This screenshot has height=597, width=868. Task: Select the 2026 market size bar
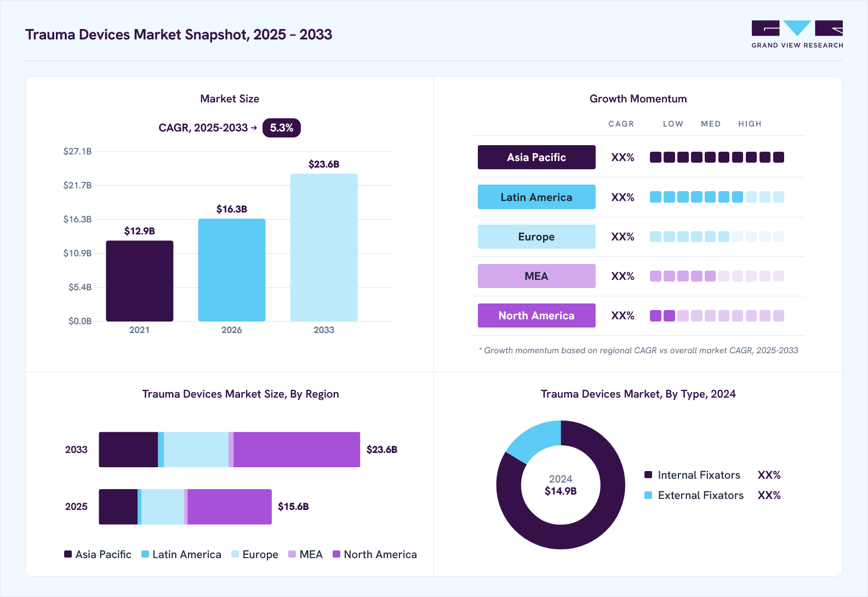pos(232,270)
